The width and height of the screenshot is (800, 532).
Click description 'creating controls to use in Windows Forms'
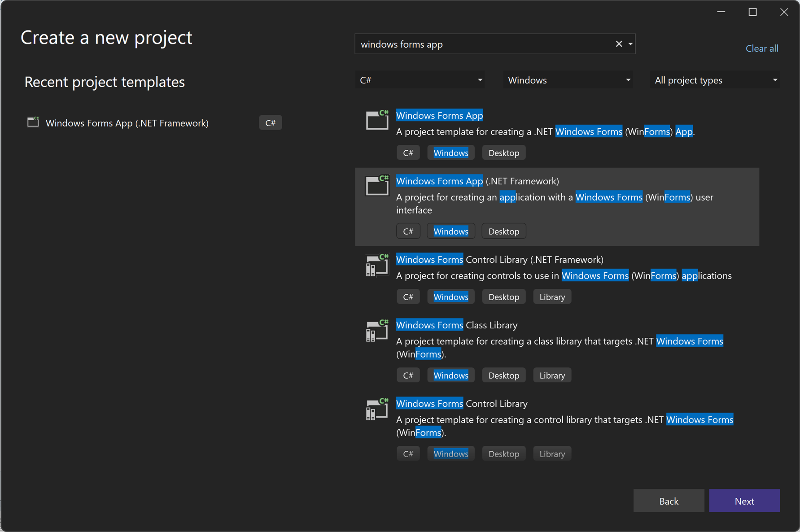coord(564,275)
